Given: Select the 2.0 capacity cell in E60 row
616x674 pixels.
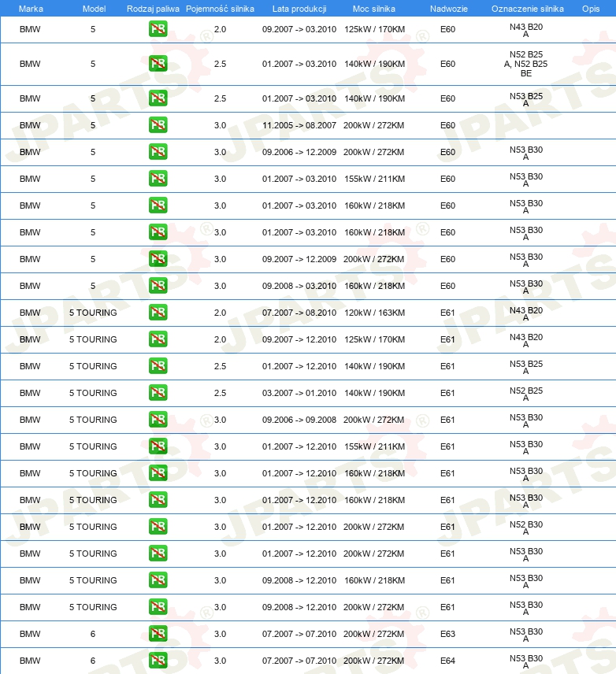Looking at the screenshot, I should 220,29.
